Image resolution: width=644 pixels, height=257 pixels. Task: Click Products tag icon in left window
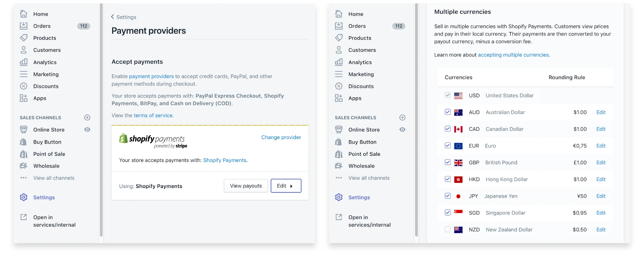click(24, 38)
